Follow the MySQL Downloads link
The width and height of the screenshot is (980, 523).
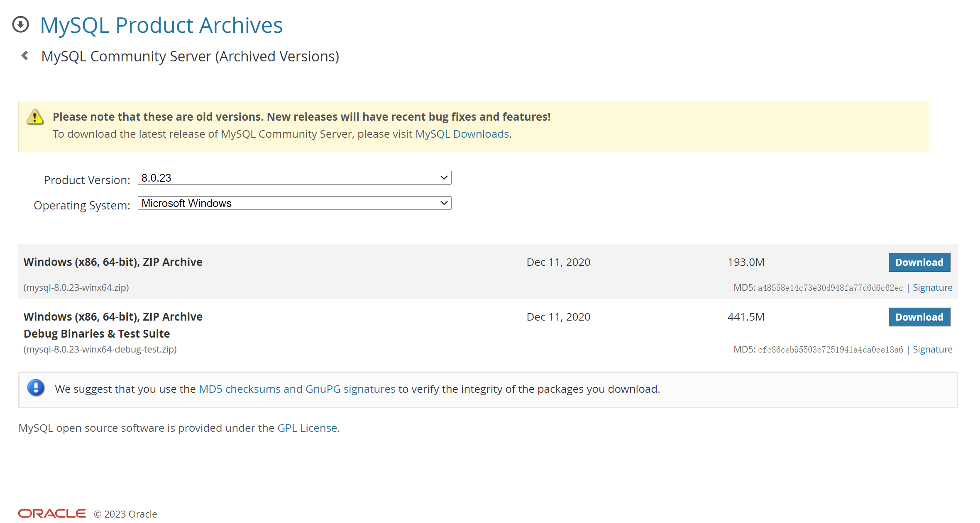[x=462, y=134]
